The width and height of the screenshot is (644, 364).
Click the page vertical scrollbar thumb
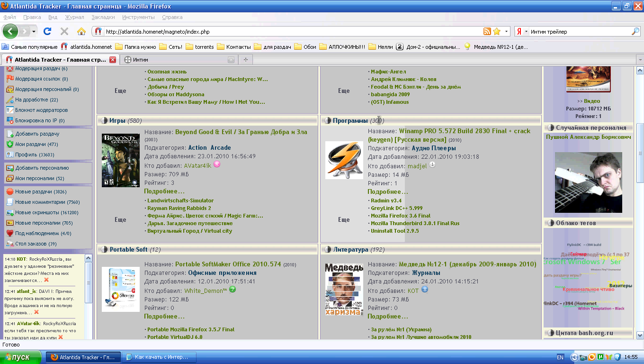pos(640,153)
